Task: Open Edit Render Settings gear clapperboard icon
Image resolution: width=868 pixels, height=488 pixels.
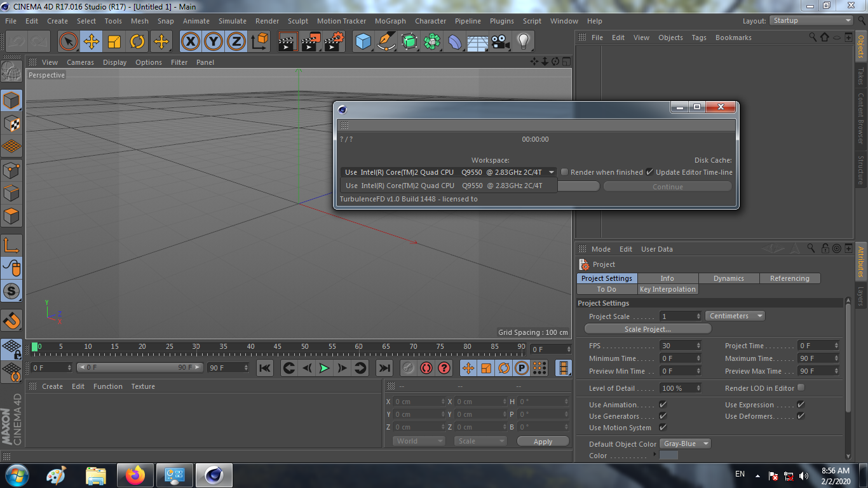Action: pos(334,42)
